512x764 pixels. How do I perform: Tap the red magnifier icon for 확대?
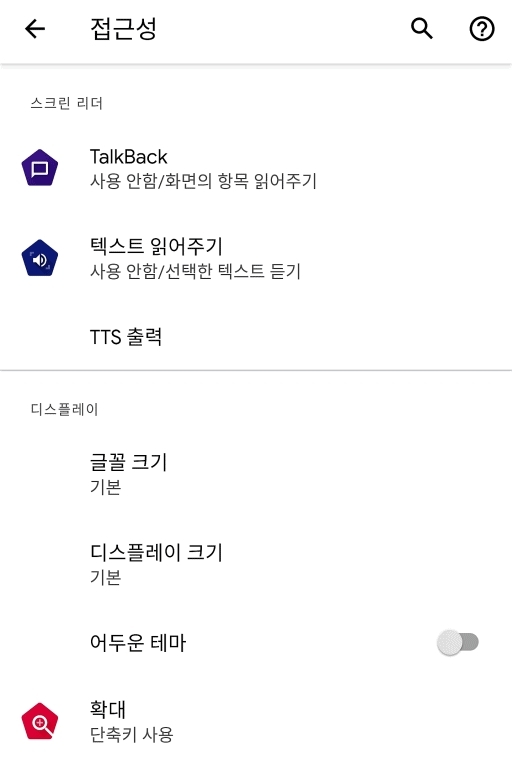click(x=40, y=721)
